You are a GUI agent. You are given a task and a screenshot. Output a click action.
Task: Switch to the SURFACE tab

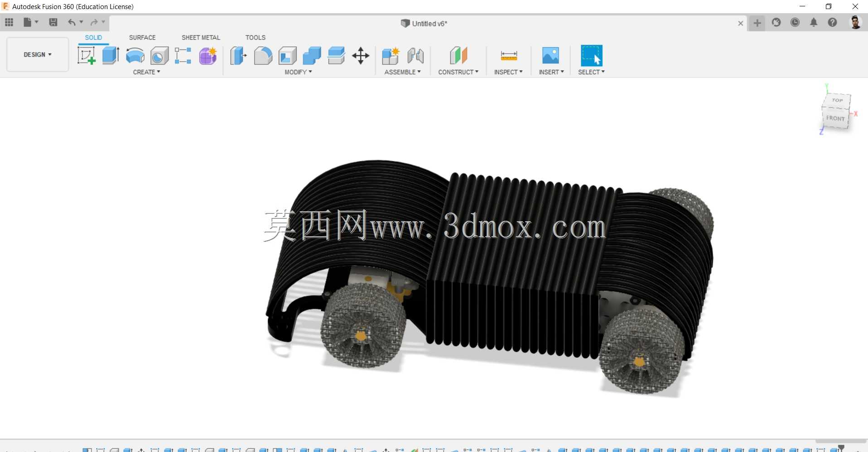click(142, 38)
